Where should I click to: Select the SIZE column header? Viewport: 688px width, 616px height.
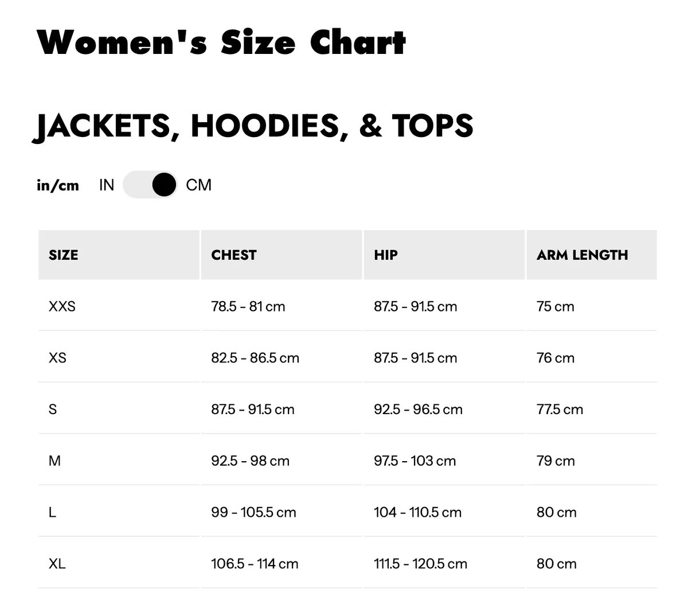pos(62,255)
